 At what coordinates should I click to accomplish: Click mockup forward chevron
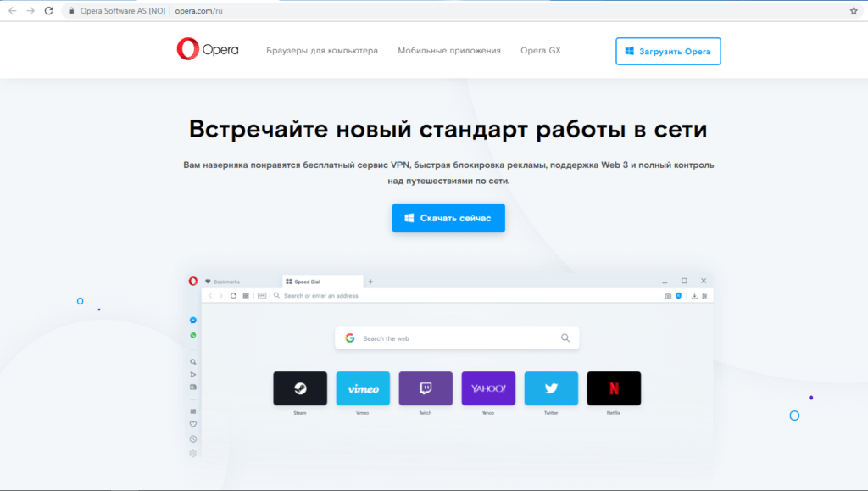click(x=221, y=296)
